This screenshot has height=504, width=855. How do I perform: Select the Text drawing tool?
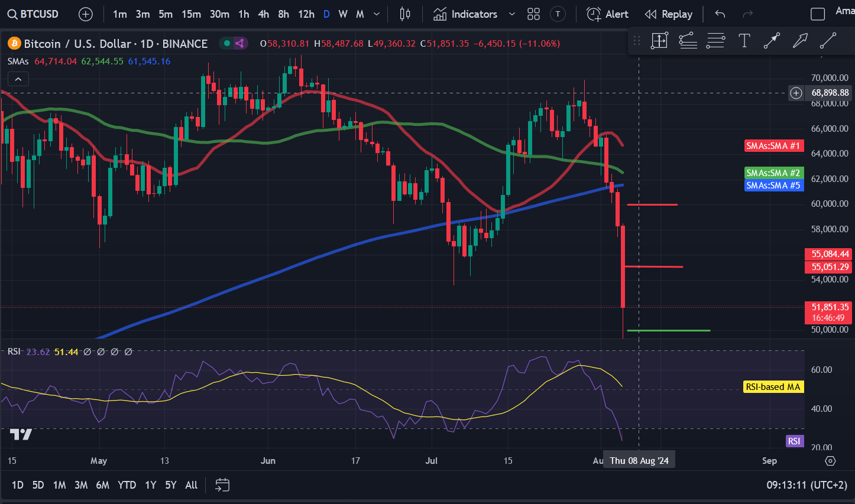[744, 41]
